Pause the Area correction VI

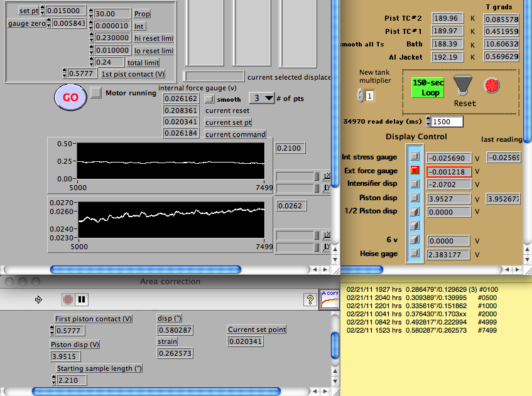[x=82, y=300]
